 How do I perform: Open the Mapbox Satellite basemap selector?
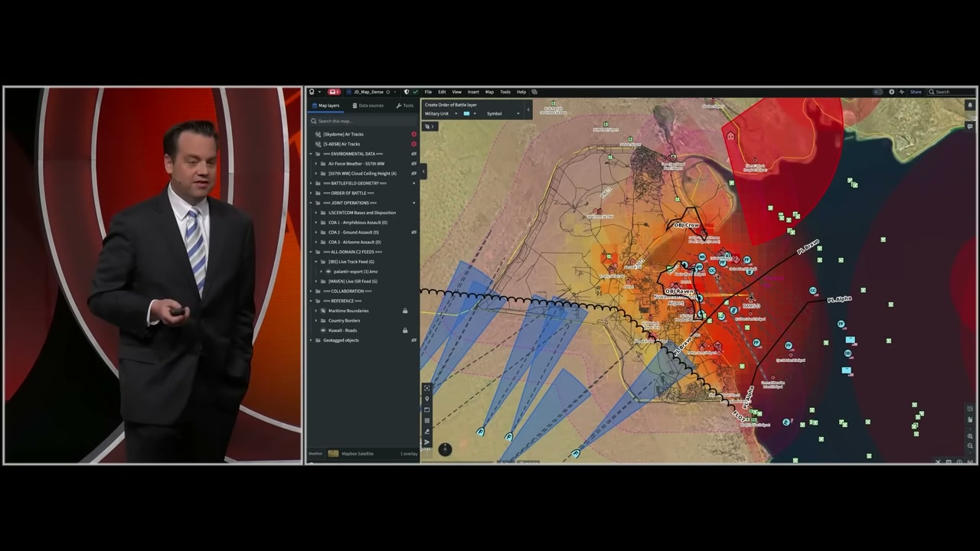pos(354,453)
